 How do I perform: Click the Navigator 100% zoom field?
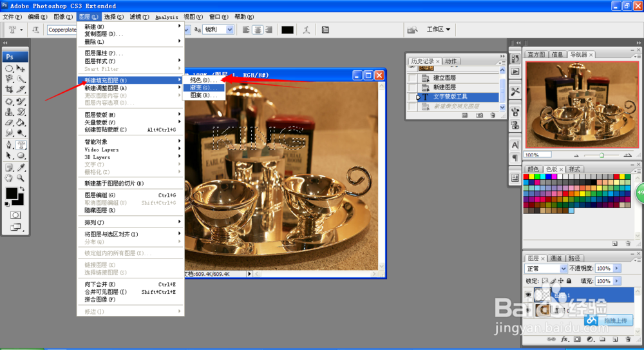click(x=538, y=155)
